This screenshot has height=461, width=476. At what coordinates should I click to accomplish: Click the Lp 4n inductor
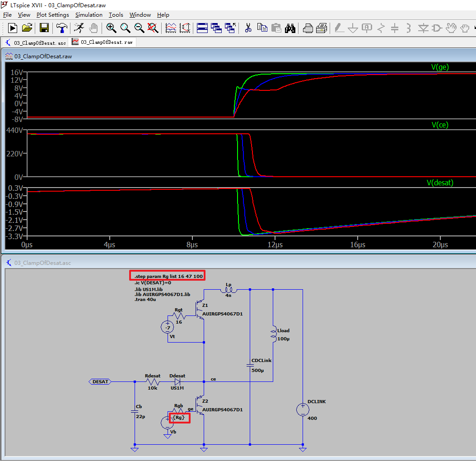click(229, 290)
